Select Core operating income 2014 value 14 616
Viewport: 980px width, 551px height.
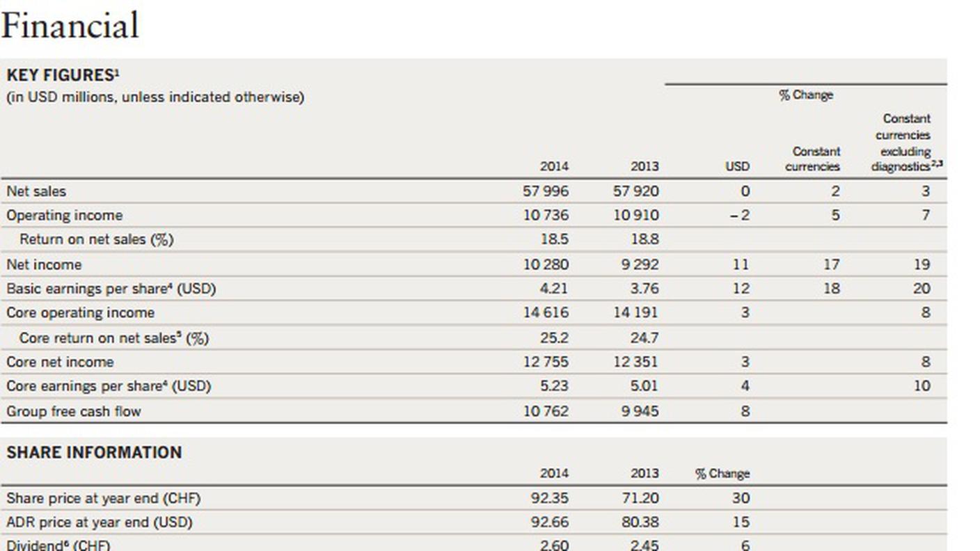click(545, 312)
